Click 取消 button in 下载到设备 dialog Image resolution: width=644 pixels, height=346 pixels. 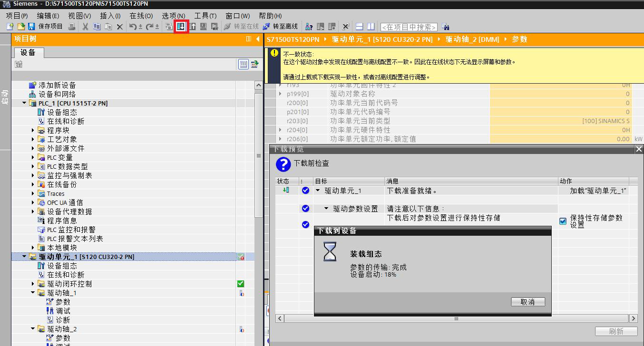tap(528, 302)
